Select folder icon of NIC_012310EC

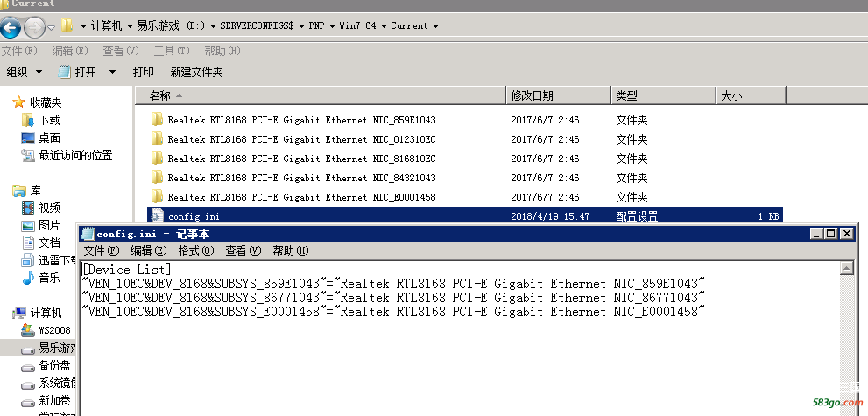[x=157, y=139]
